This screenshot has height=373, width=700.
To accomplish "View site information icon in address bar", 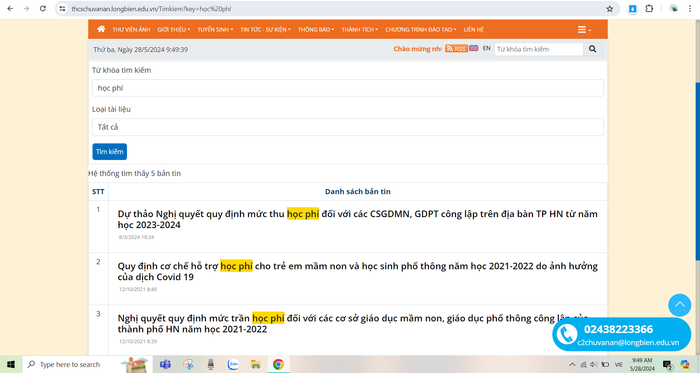I will point(62,8).
